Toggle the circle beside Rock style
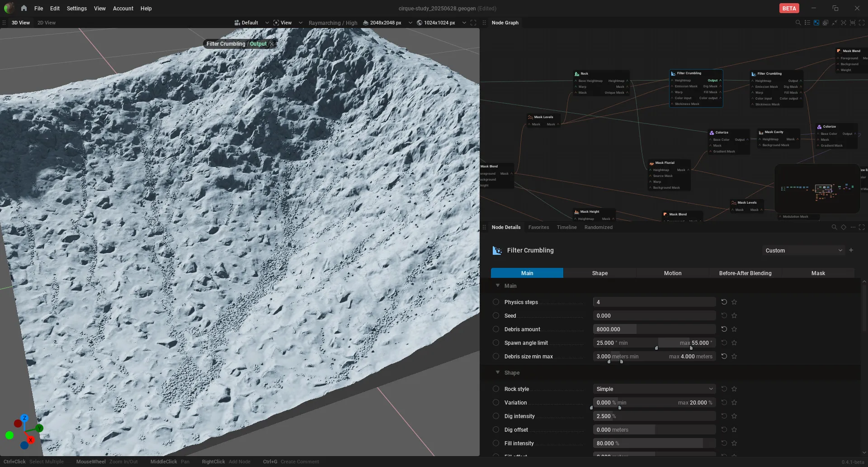 click(x=496, y=389)
